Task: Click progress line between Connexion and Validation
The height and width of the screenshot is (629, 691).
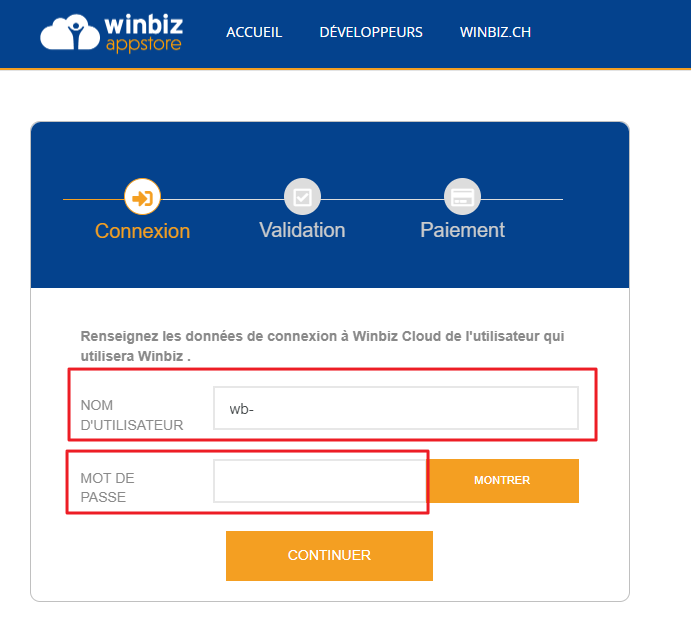Action: click(223, 199)
